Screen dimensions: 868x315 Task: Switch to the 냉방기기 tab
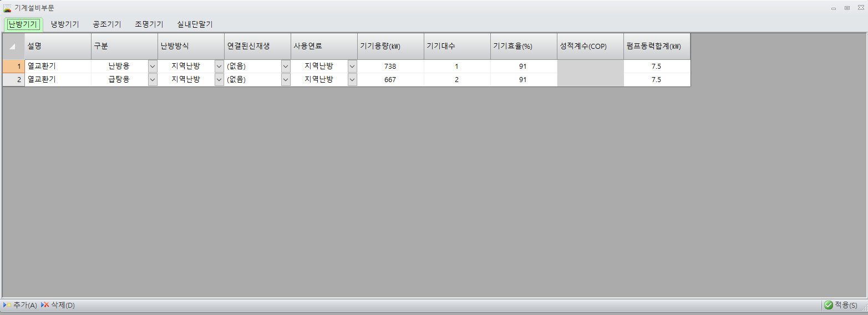65,24
